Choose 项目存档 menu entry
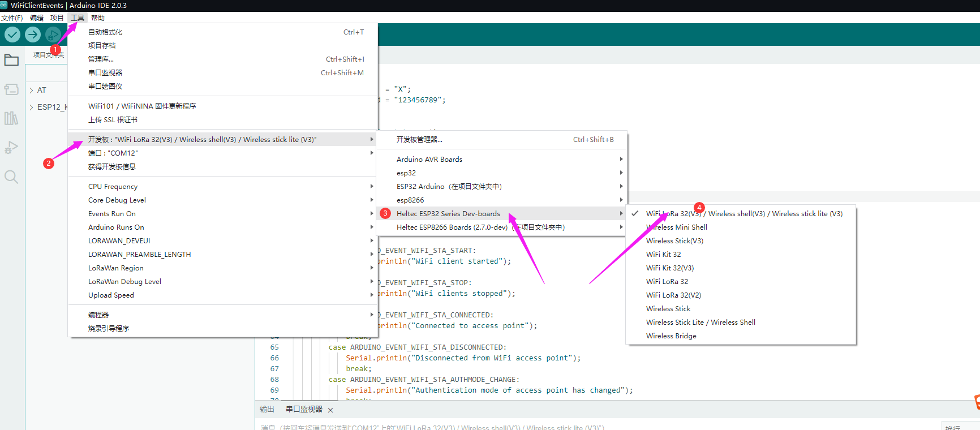Screen dimensions: 980x430 pos(223,46)
